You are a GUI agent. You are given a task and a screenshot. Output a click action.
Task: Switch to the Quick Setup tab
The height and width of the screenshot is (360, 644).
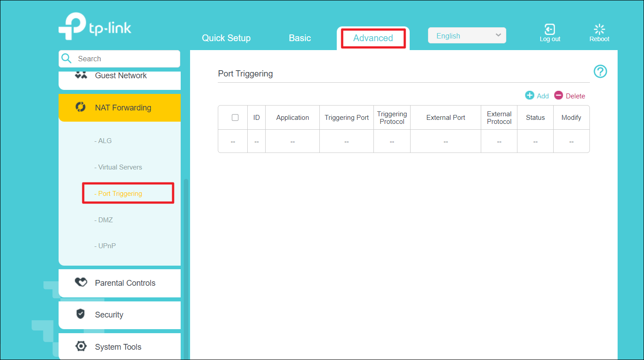[226, 38]
